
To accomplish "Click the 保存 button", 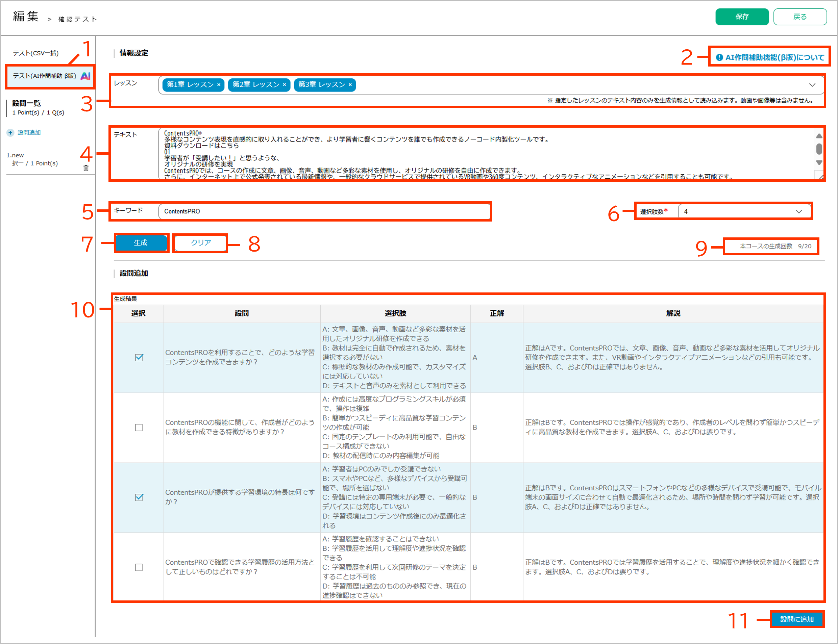I will click(742, 17).
